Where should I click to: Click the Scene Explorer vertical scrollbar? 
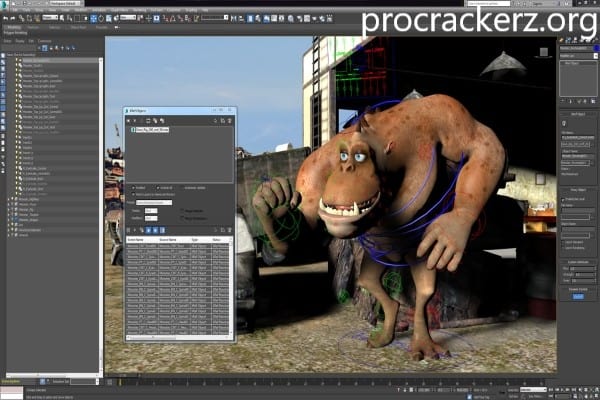[x=101, y=214]
